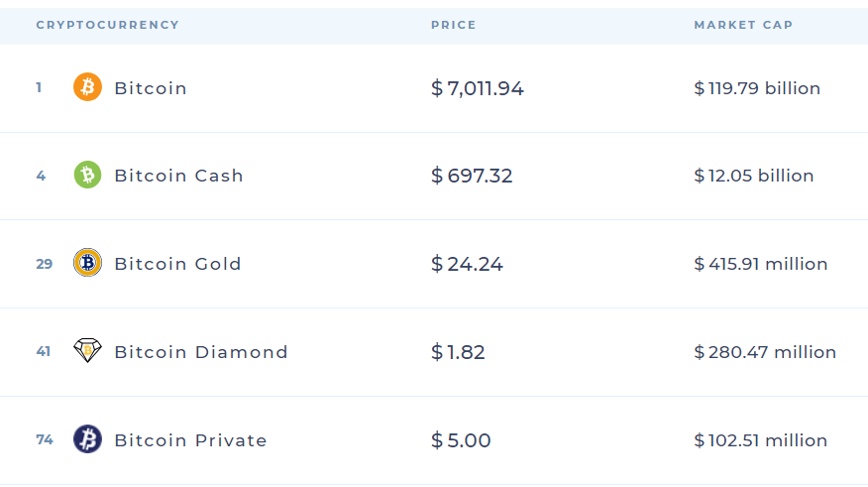The width and height of the screenshot is (868, 487).
Task: Click the Bitcoin Diamond gem icon
Action: point(87,351)
